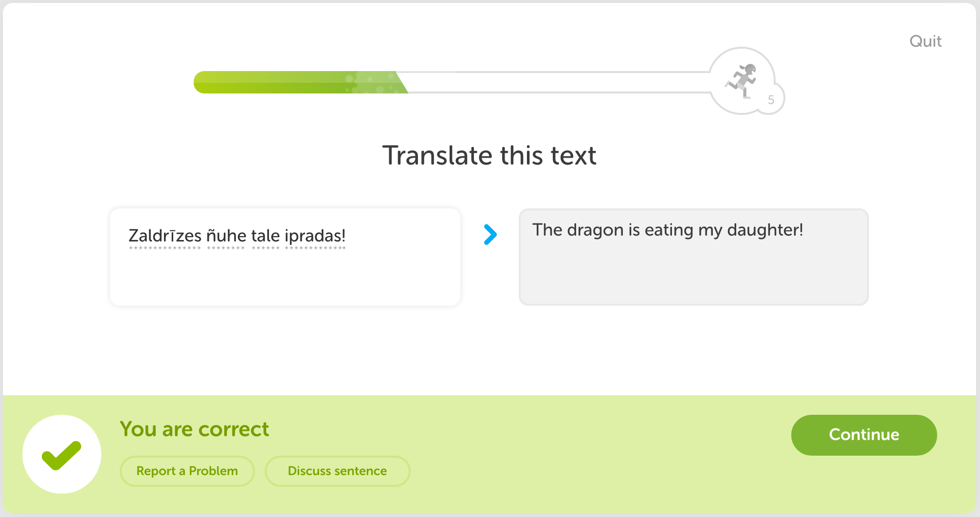Click the Quit link
The height and width of the screenshot is (517, 980).
(x=925, y=41)
